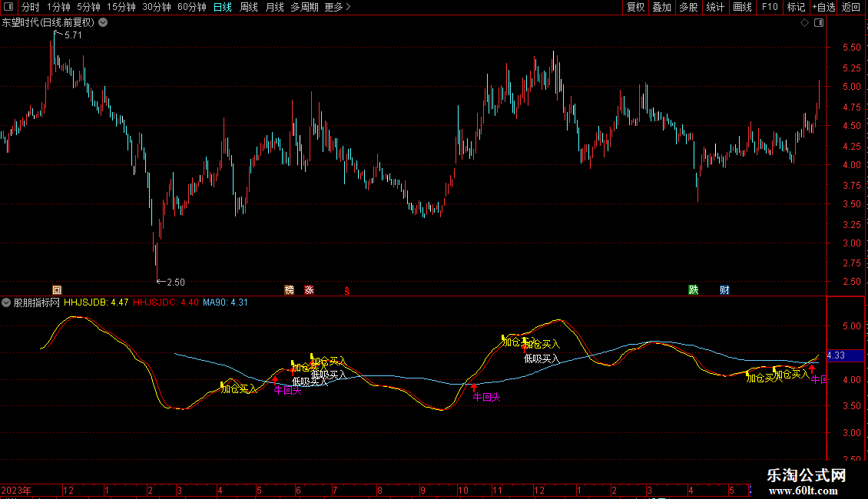Open the 复权 adjustment menu
Viewport: 868px width, 499px height.
tap(635, 7)
